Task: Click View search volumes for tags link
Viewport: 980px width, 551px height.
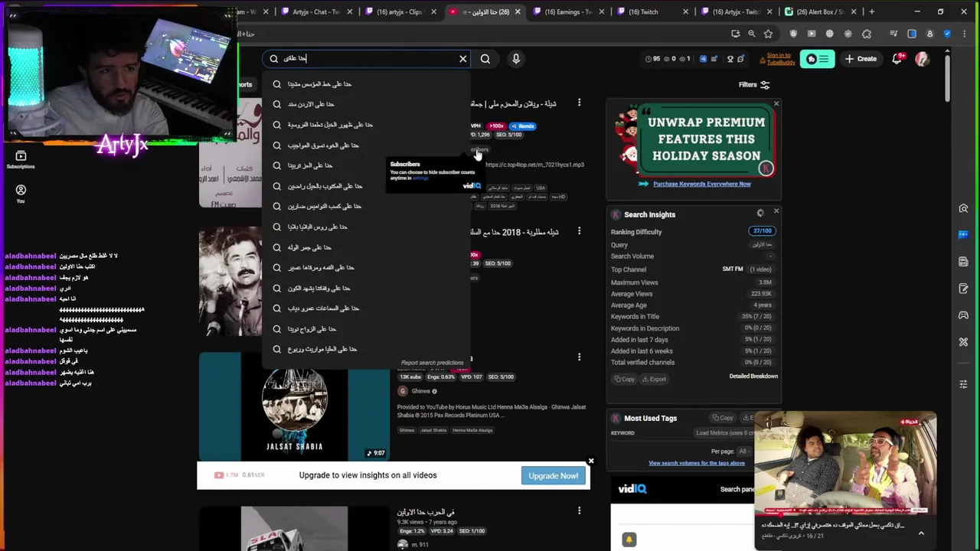Action: click(x=697, y=463)
